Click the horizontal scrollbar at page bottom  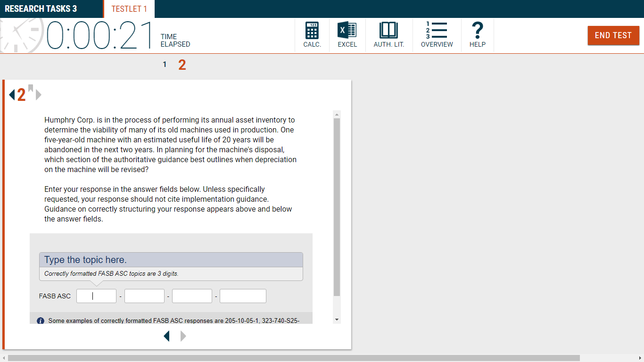pyautogui.click(x=294, y=358)
